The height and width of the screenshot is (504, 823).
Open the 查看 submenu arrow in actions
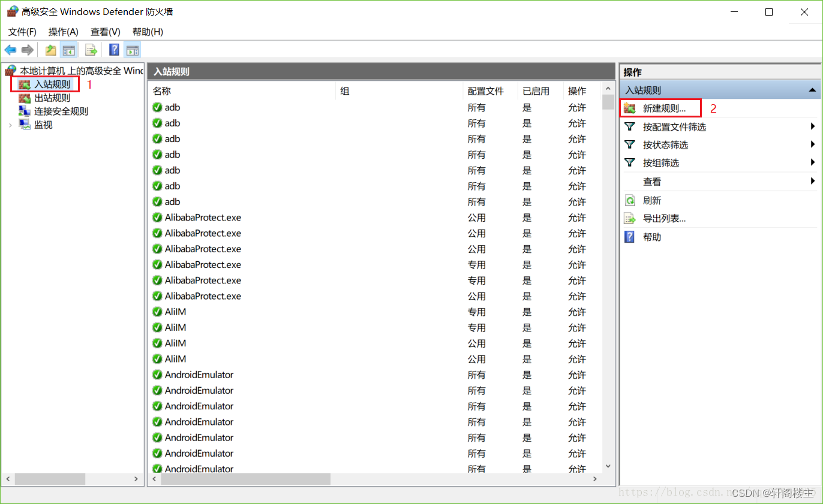(x=813, y=181)
